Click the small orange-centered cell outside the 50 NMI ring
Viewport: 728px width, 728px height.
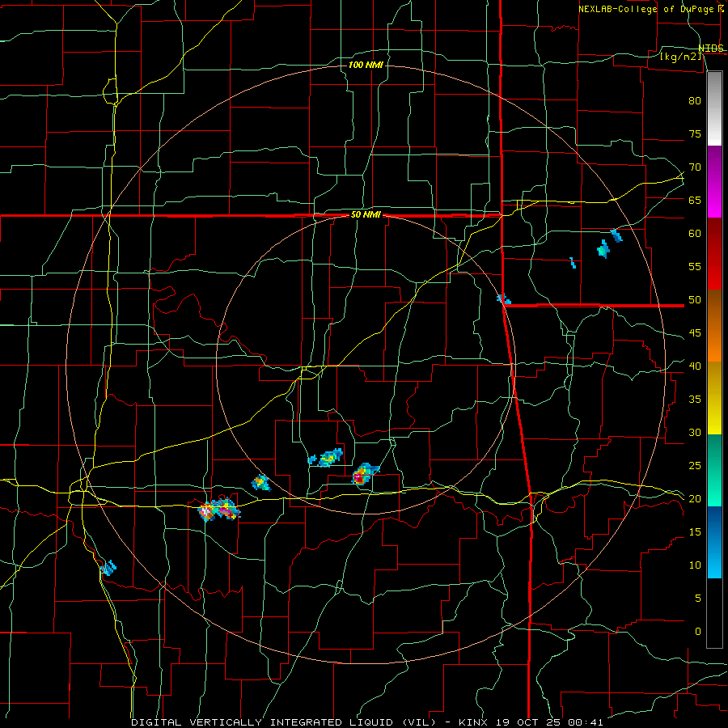260,483
